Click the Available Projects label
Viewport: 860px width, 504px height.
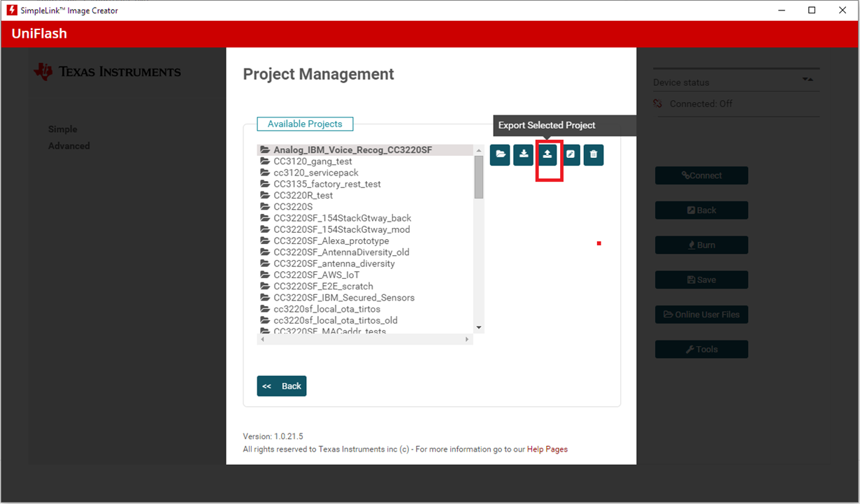tap(305, 124)
